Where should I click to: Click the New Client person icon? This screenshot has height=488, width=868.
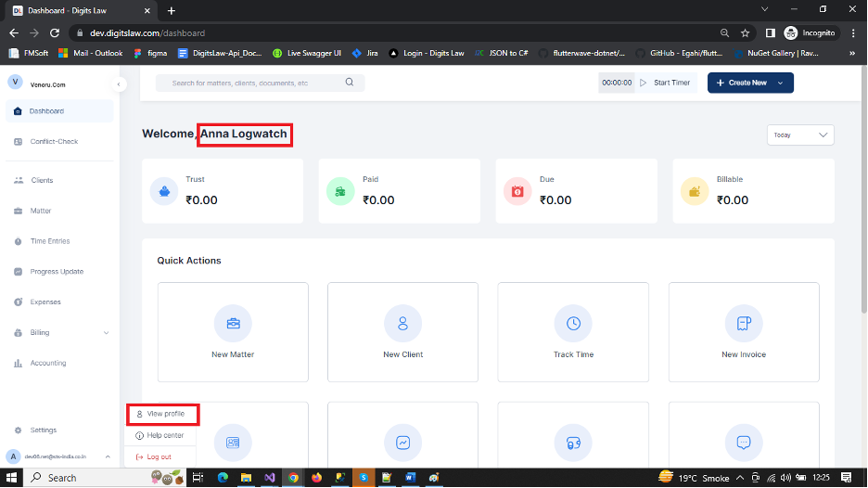(403, 323)
